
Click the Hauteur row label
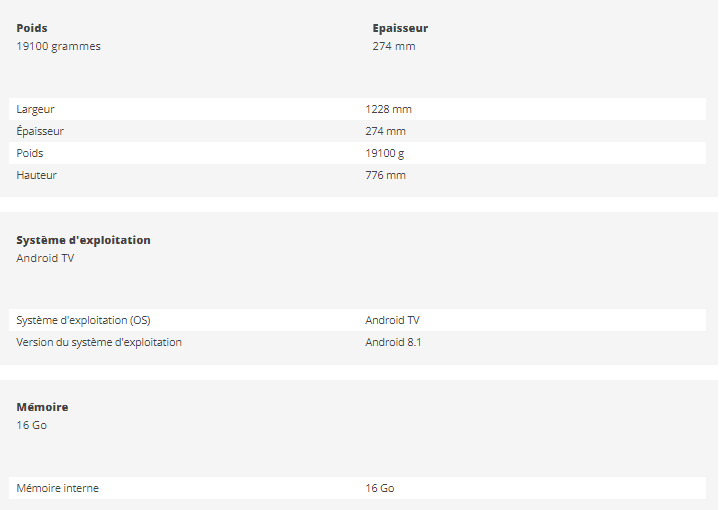37,175
